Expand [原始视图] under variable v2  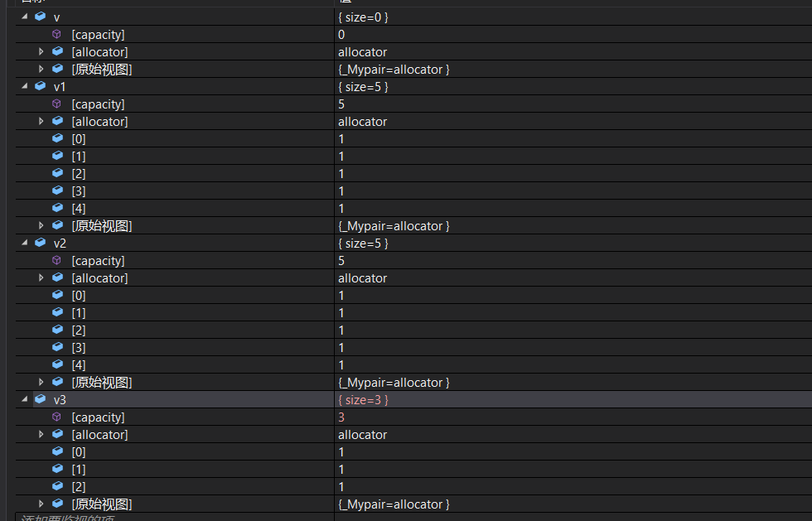41,382
